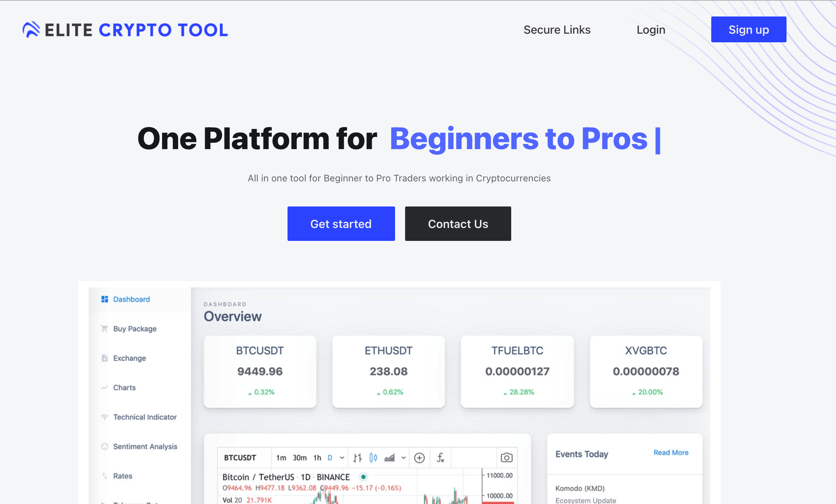Screen dimensions: 836x504
Task: Click the Rates arrows icon
Action: [105, 476]
